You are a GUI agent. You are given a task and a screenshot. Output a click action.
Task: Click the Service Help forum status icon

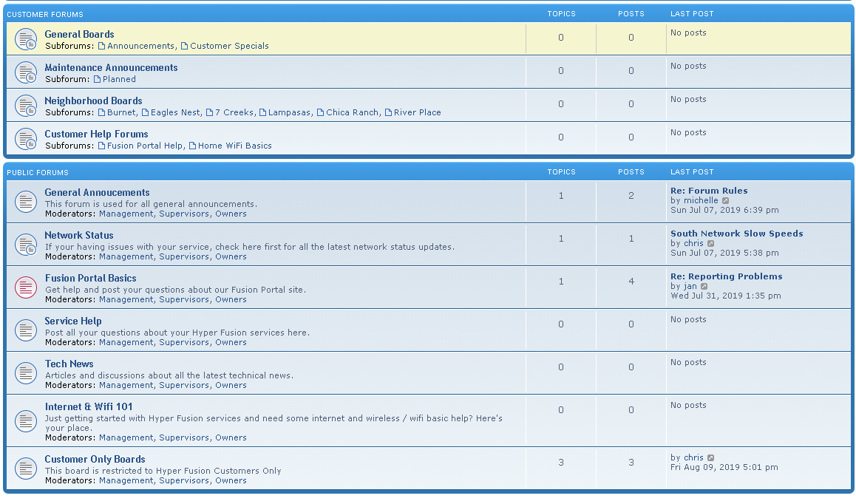click(26, 330)
